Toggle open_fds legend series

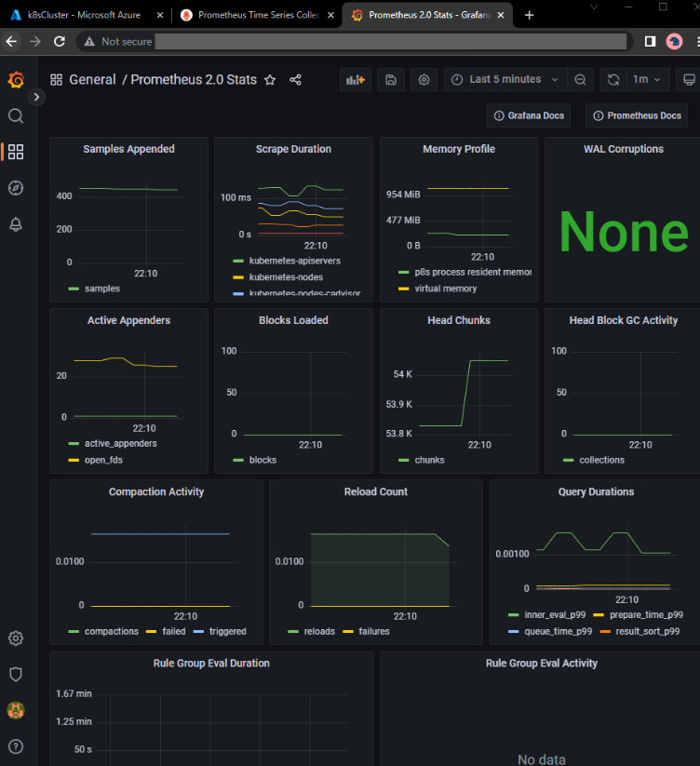[x=103, y=460]
